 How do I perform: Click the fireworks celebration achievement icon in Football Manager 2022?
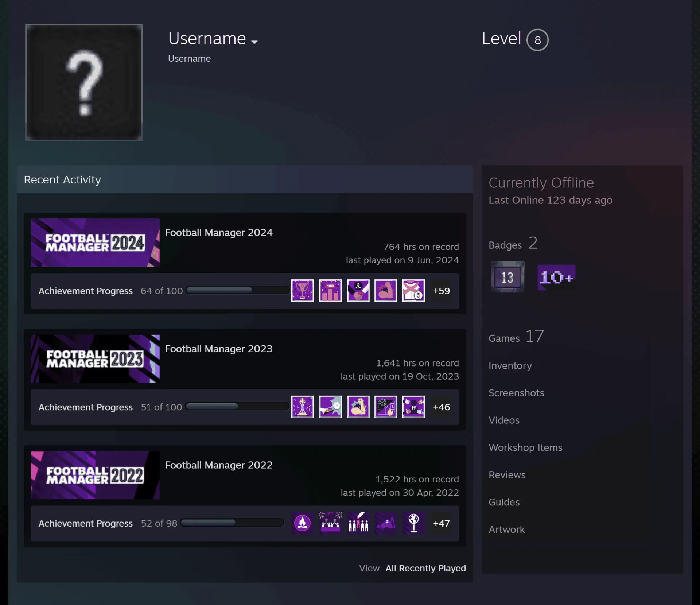(330, 523)
